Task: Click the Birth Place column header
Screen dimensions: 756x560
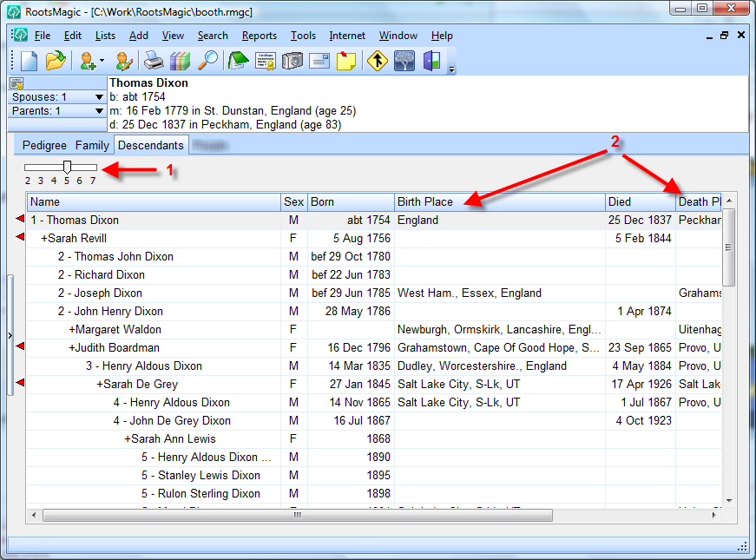Action: pos(499,201)
